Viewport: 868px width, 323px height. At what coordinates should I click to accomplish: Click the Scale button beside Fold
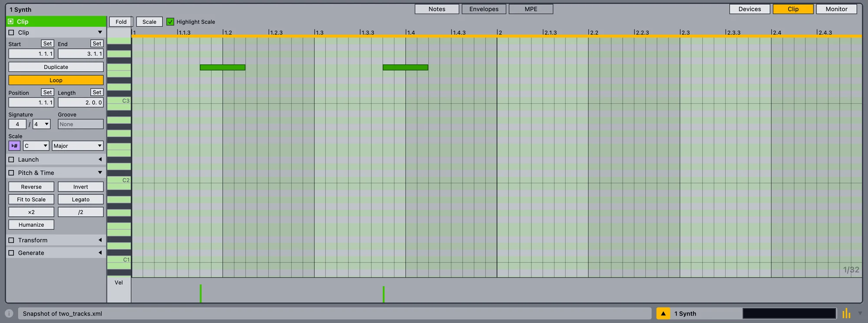(x=149, y=22)
